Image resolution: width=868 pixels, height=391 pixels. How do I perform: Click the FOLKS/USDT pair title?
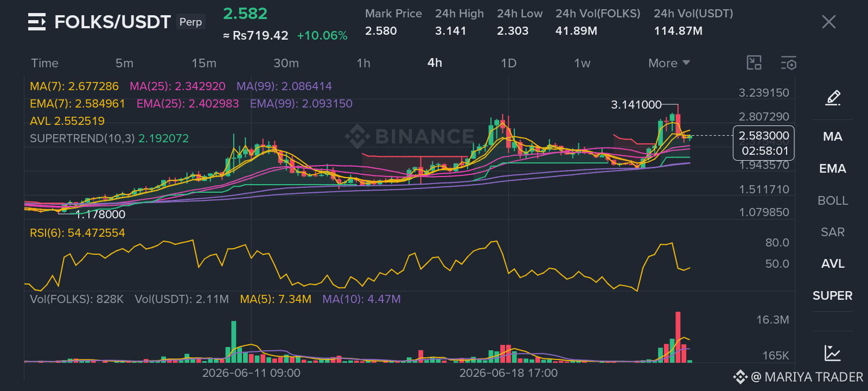tap(112, 22)
